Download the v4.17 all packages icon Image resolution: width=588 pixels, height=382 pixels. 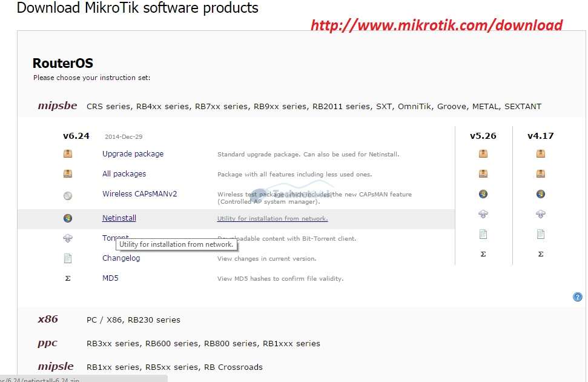[540, 173]
